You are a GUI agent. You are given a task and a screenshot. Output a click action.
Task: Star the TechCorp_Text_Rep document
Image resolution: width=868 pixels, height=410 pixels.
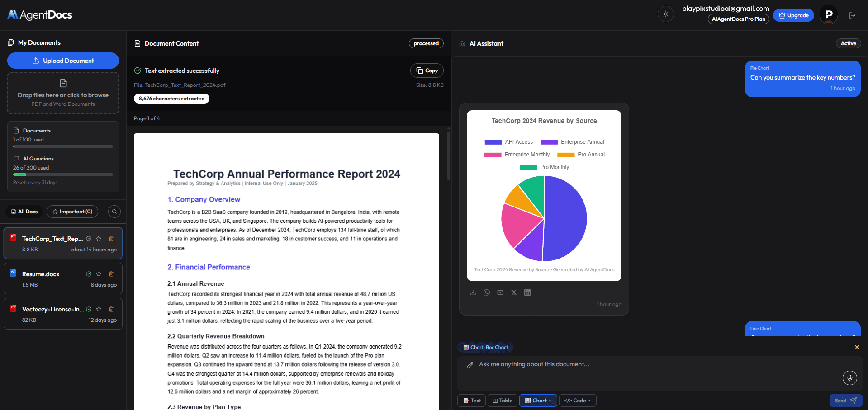click(99, 239)
